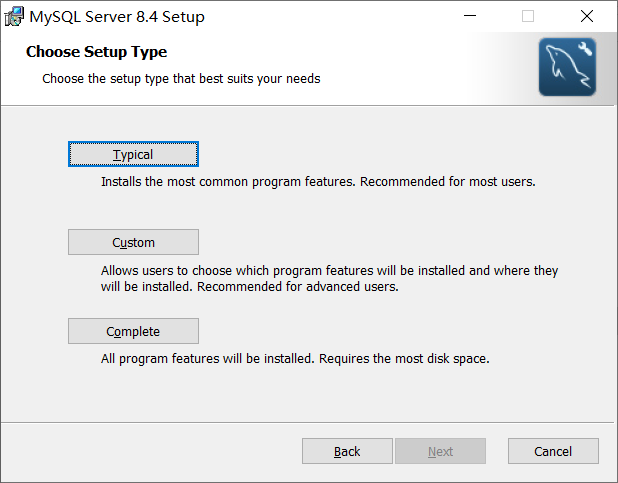Click the grayed-out Next button
Viewport: 618px width, 483px height.
(440, 451)
